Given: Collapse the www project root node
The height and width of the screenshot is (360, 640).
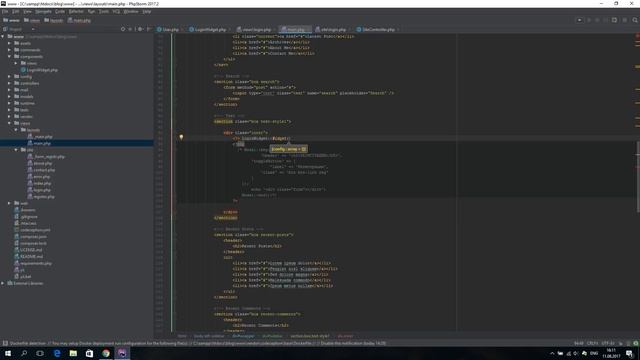Looking at the screenshot, I should pos(3,36).
